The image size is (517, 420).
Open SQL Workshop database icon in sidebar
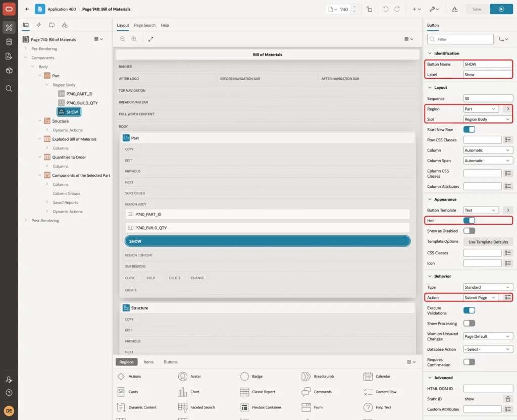(x=9, y=42)
